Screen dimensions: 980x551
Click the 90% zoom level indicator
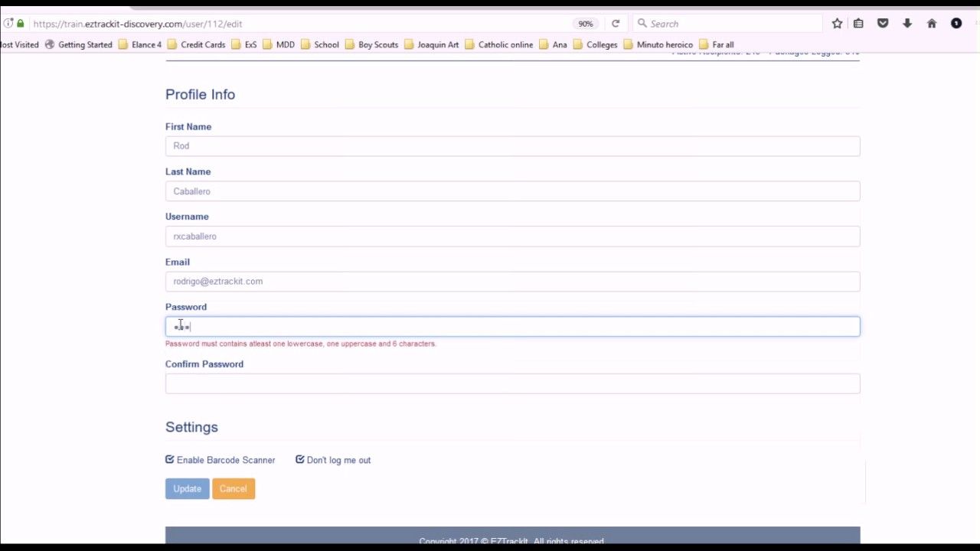(586, 24)
